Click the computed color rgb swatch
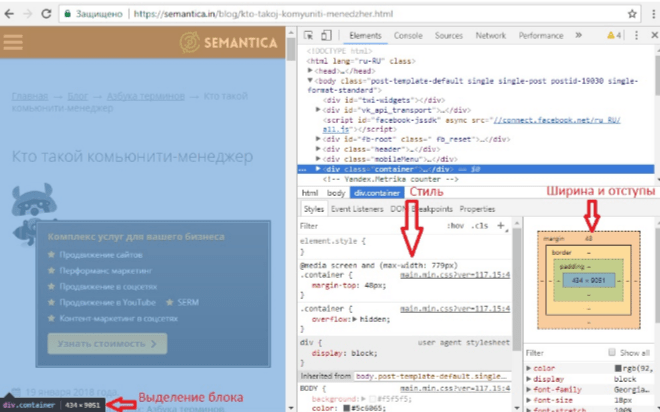This screenshot has width=660, height=412. (x=618, y=368)
